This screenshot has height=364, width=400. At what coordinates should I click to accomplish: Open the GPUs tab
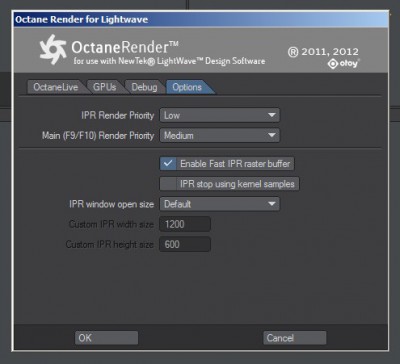pyautogui.click(x=104, y=87)
